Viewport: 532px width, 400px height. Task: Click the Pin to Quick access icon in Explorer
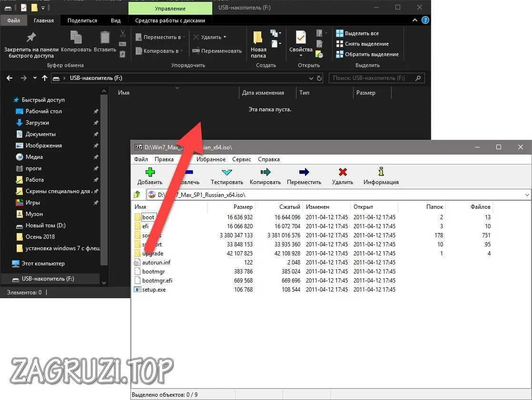point(31,37)
